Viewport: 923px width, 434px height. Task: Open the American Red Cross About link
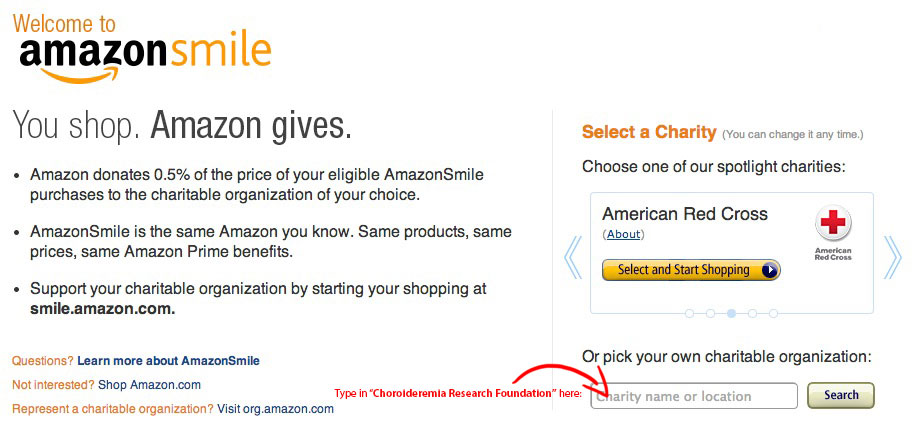pyautogui.click(x=623, y=234)
